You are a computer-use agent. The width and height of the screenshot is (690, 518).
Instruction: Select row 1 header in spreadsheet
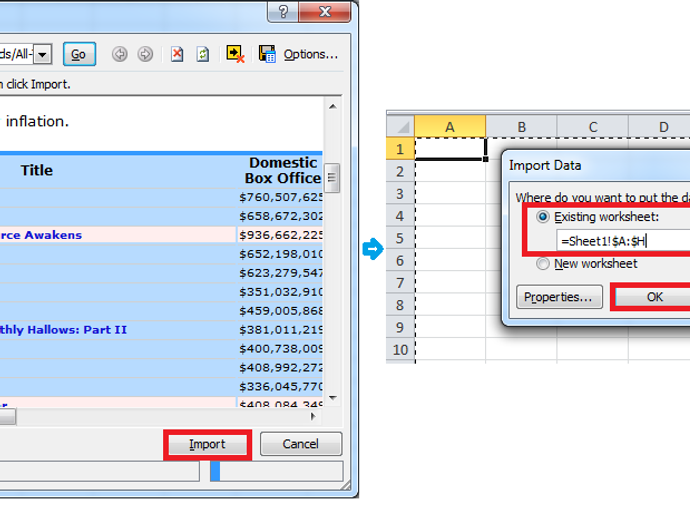click(400, 149)
